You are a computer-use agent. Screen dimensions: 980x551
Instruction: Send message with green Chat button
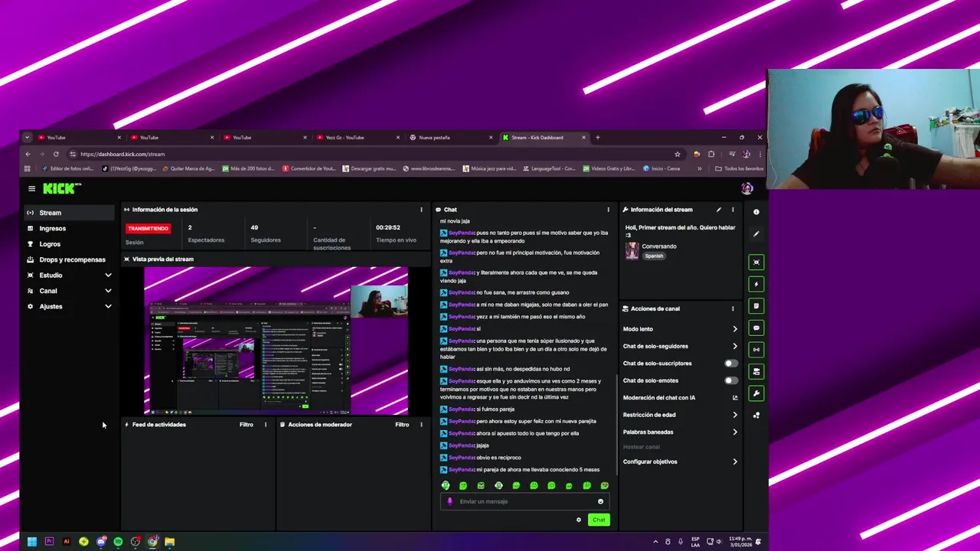pos(599,520)
